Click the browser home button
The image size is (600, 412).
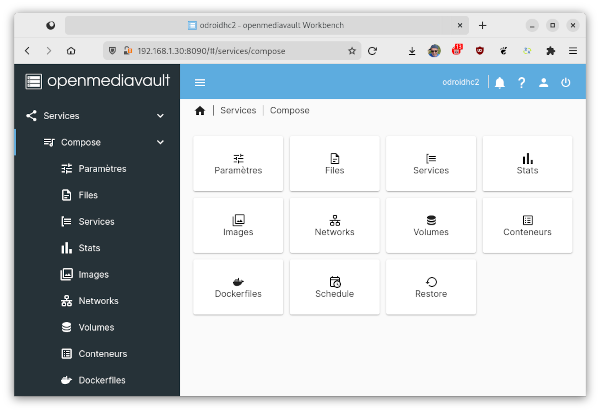(71, 50)
